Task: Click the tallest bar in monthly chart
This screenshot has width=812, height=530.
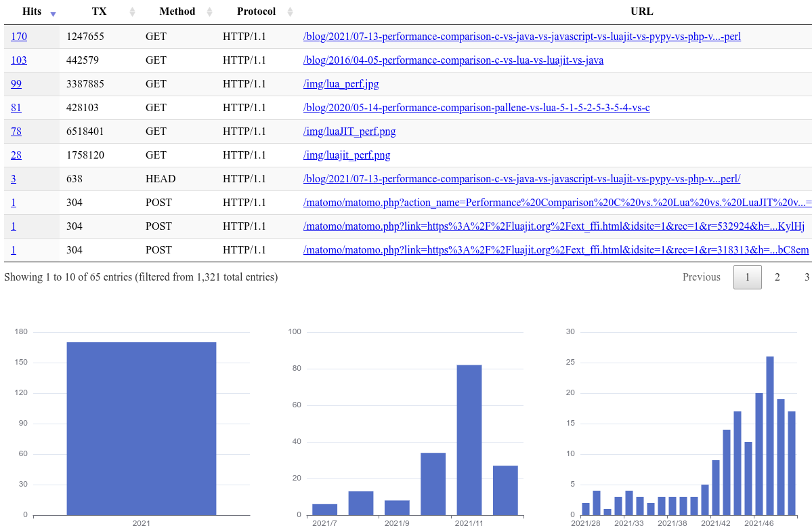Action: pyautogui.click(x=469, y=440)
